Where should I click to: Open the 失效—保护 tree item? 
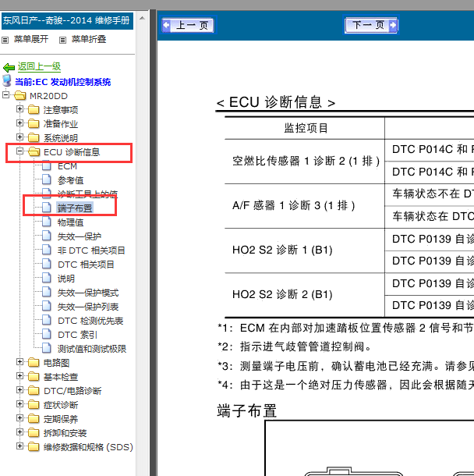pyautogui.click(x=80, y=236)
